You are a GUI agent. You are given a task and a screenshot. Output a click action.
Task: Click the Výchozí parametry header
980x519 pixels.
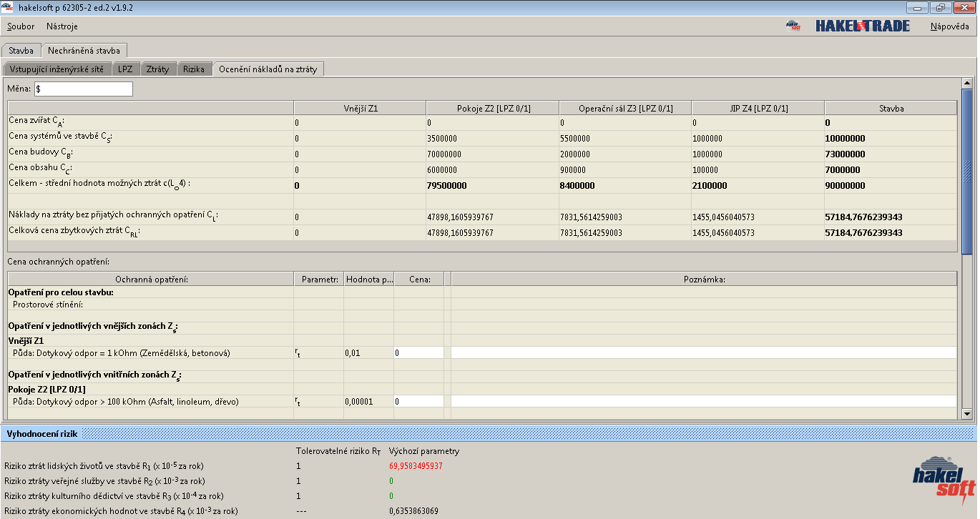[x=424, y=451]
